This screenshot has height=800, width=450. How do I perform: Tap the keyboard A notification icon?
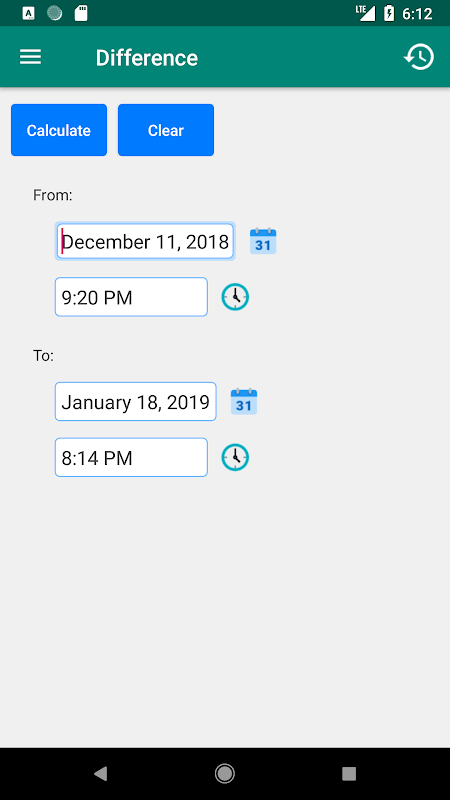[29, 13]
